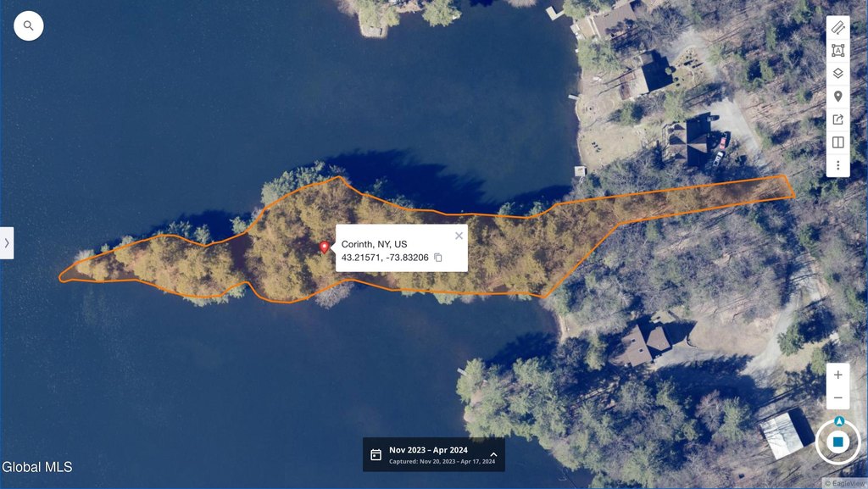Open the three-dot more options menu

tap(837, 165)
